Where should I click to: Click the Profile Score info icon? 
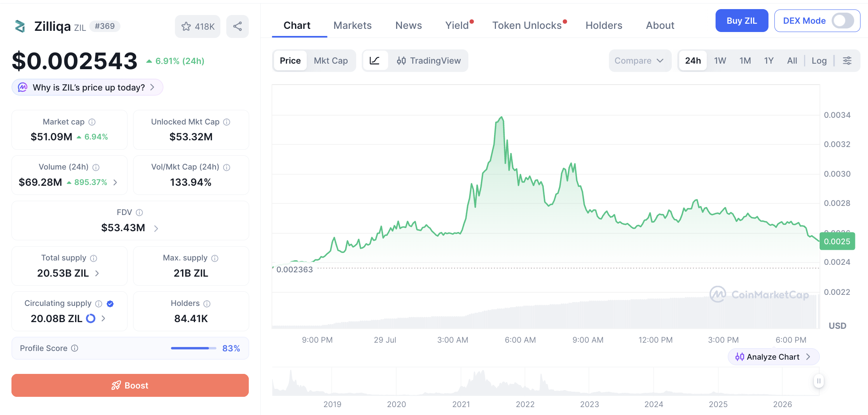pos(75,348)
